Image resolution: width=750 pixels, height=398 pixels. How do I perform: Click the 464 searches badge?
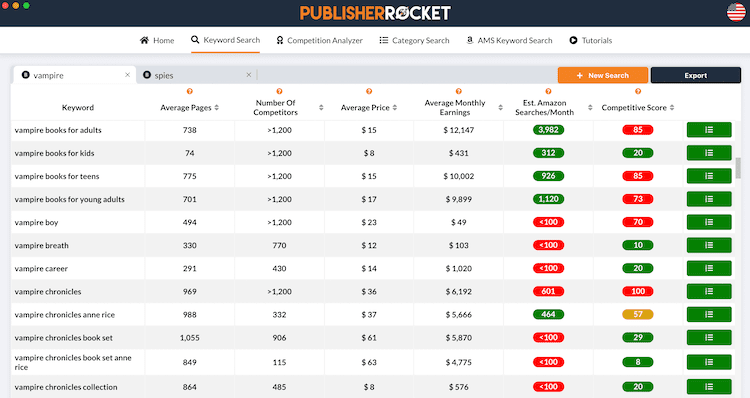548,314
